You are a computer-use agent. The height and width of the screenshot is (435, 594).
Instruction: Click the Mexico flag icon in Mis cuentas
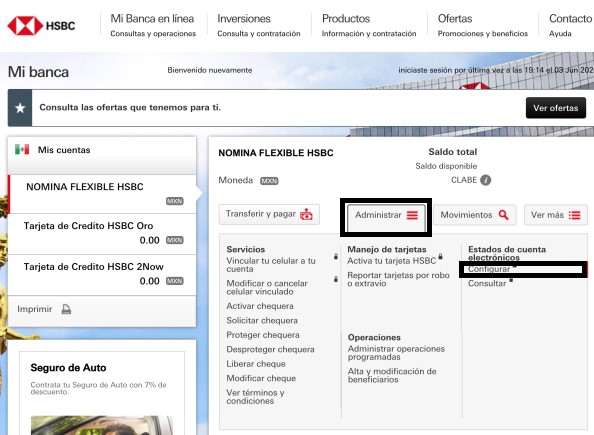pos(22,149)
